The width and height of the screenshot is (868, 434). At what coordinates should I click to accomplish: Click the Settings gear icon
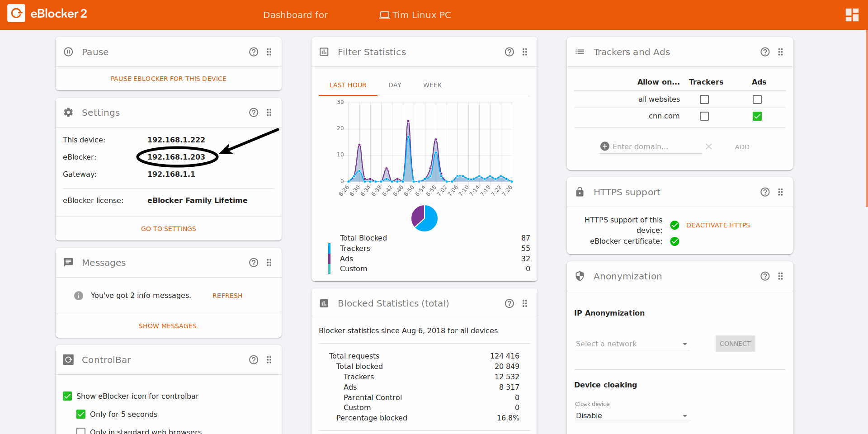68,113
